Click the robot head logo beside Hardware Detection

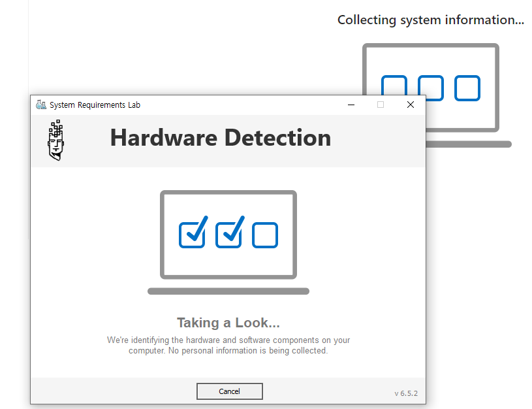tap(57, 140)
